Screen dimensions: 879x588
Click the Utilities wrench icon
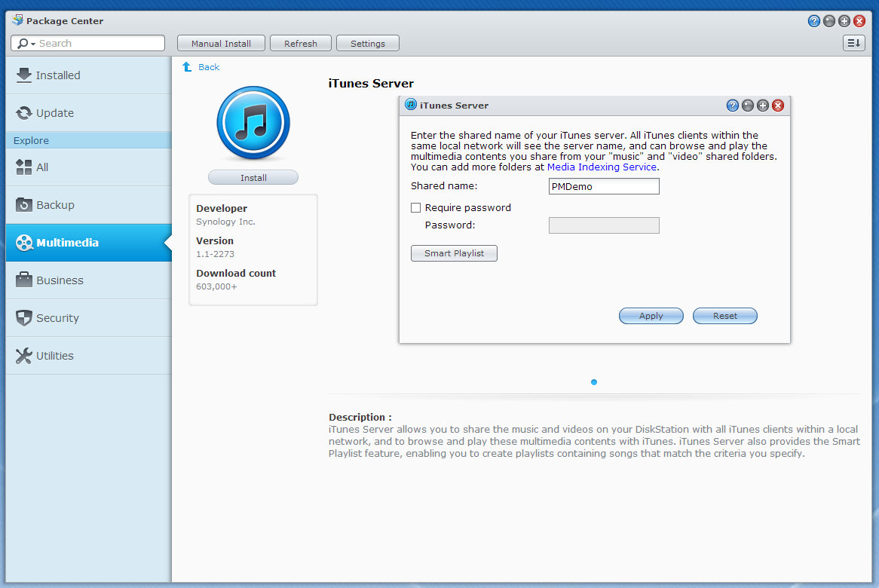click(23, 355)
